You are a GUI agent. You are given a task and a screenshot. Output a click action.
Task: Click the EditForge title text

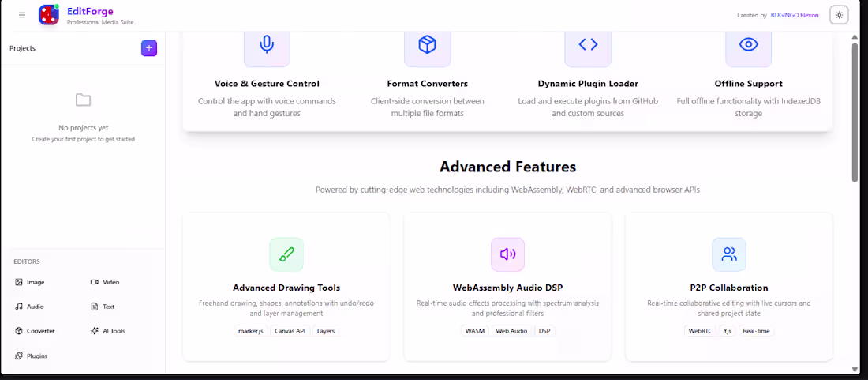(x=90, y=11)
